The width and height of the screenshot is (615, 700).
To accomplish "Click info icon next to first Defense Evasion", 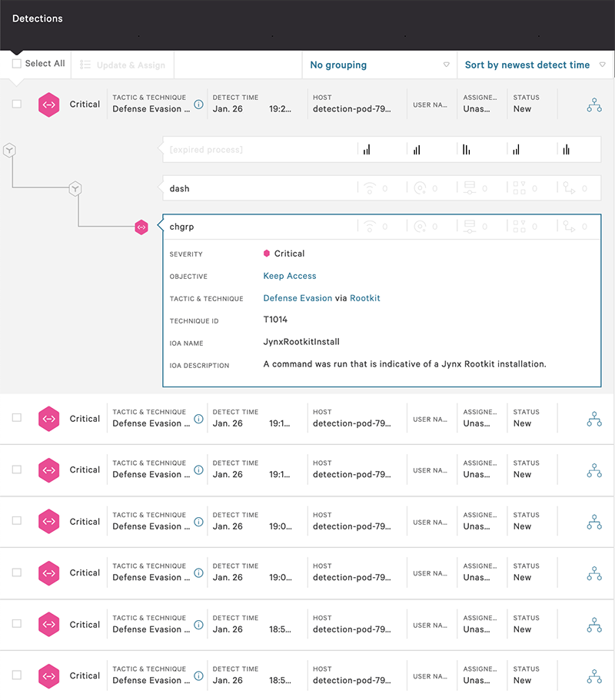I will (x=198, y=104).
